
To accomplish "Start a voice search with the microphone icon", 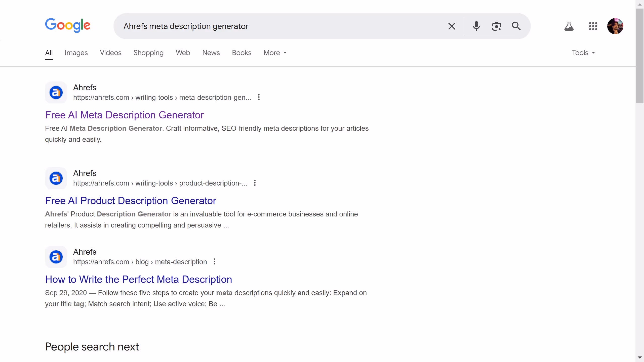I will point(476,26).
